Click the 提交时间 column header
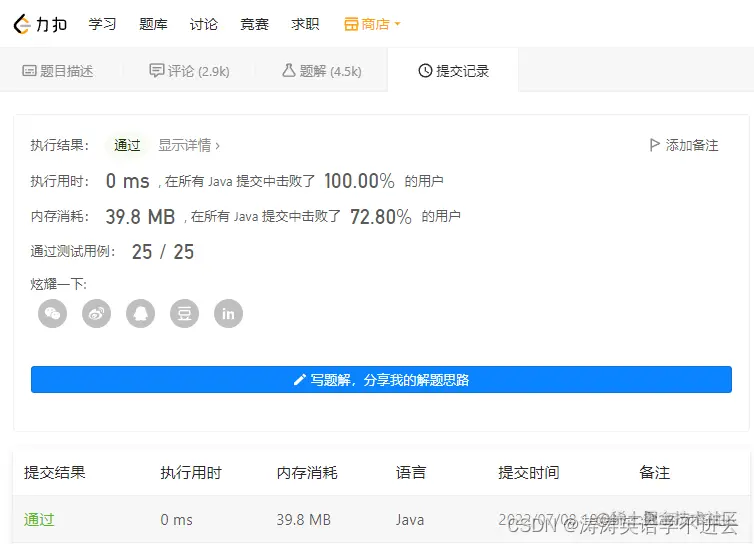The height and width of the screenshot is (544, 754). coord(529,472)
